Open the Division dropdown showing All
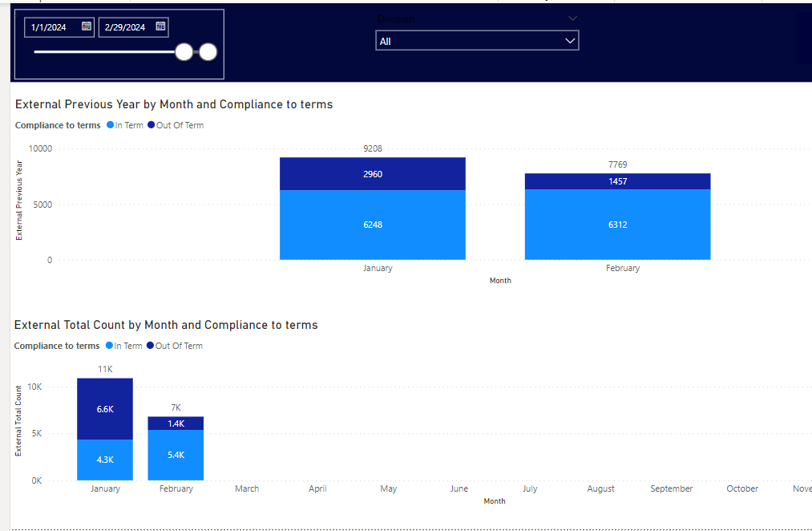 (477, 41)
